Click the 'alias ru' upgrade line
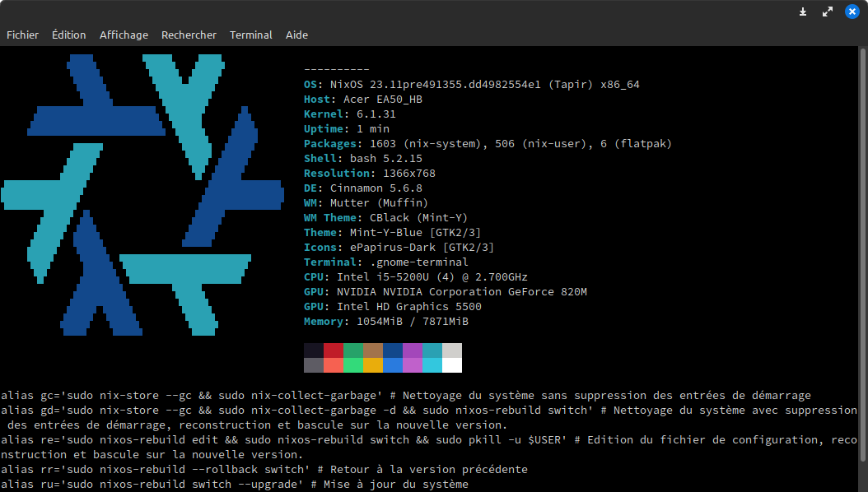Image resolution: width=868 pixels, height=492 pixels. 235,485
